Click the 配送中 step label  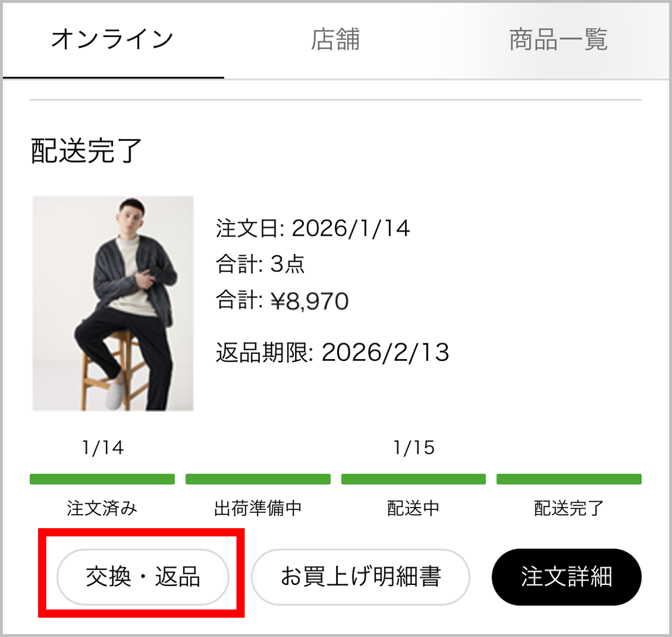click(413, 508)
